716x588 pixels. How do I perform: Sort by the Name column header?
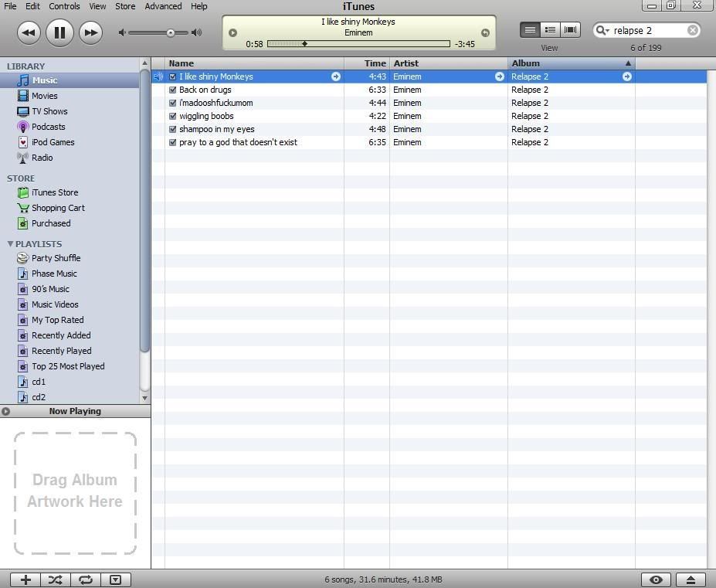click(x=254, y=63)
